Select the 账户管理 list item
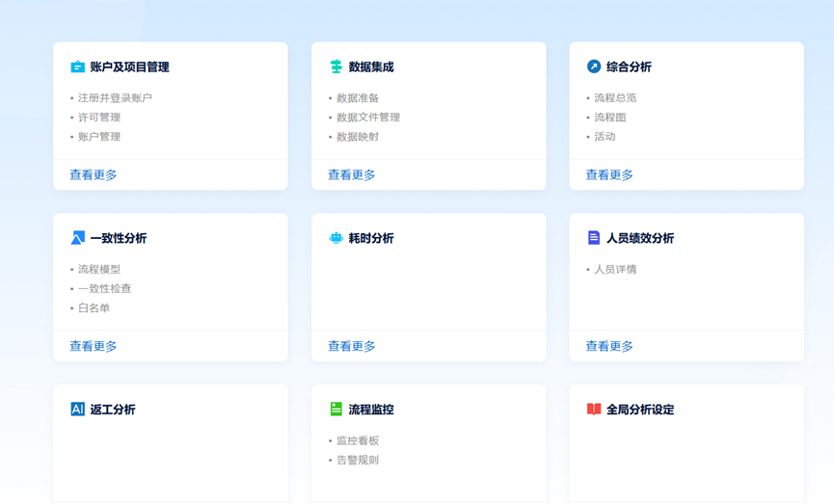 pos(99,137)
